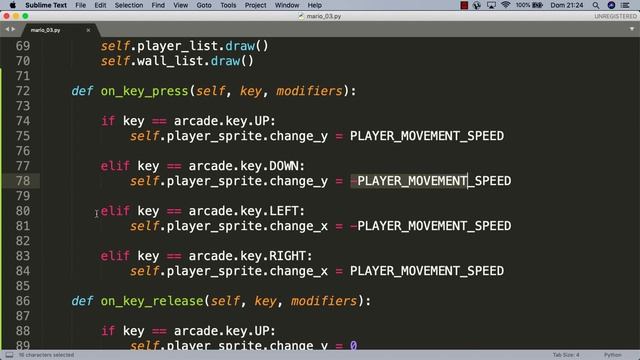Open the Tools menu

coord(228,5)
